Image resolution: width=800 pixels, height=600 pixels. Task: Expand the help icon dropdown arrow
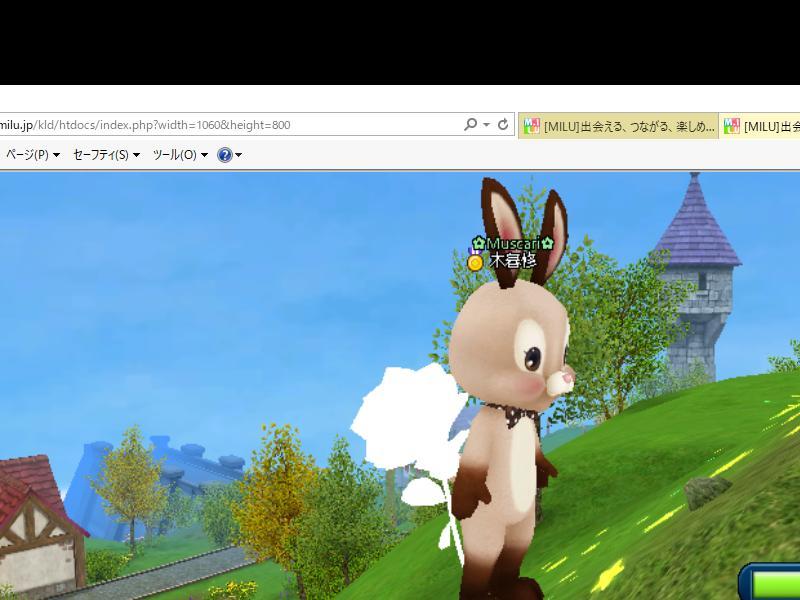[x=239, y=155]
